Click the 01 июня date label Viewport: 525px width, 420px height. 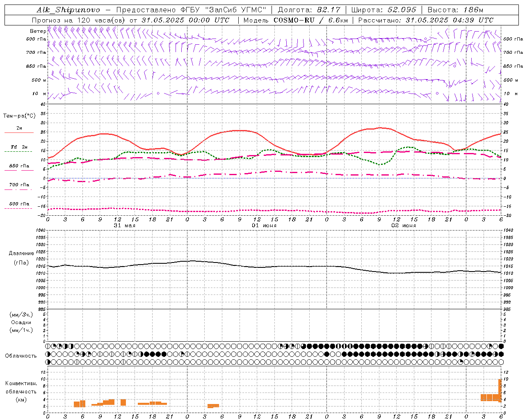[264, 226]
